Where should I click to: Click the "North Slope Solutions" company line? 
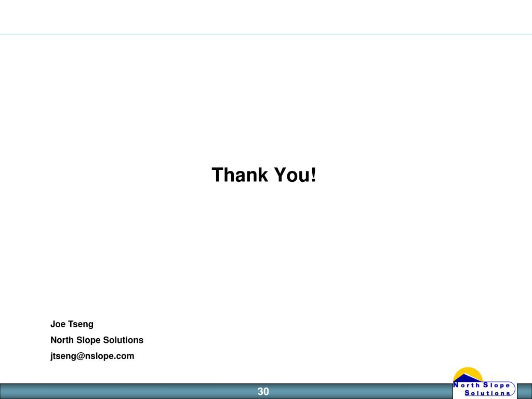(x=97, y=340)
